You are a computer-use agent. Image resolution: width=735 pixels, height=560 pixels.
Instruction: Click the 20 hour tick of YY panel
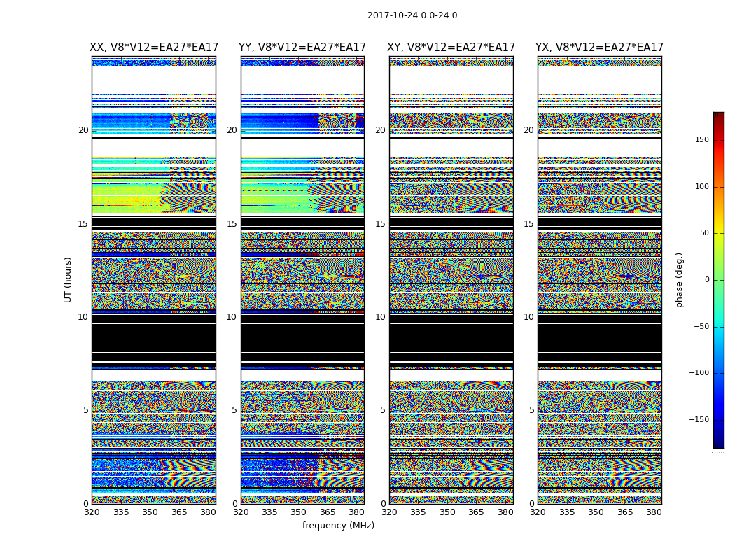coord(232,130)
